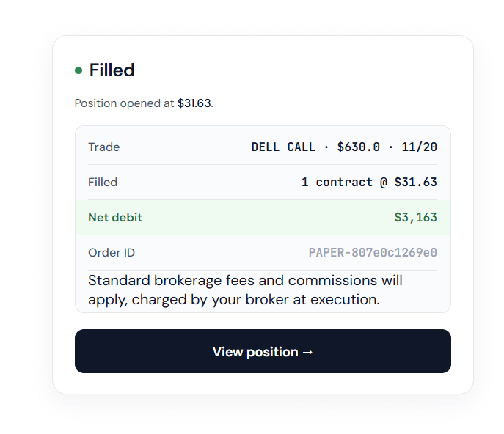Click the green Filled status dot

78,70
